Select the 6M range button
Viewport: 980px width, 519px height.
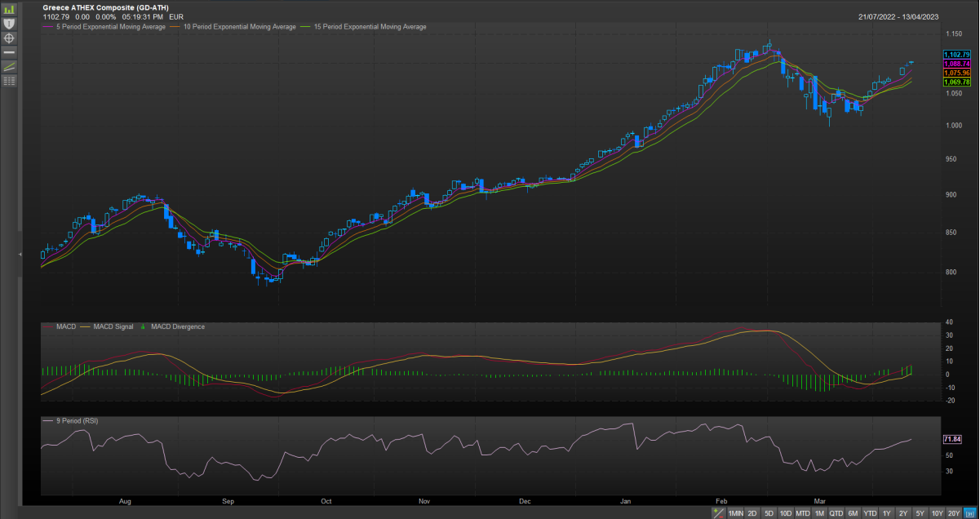853,513
